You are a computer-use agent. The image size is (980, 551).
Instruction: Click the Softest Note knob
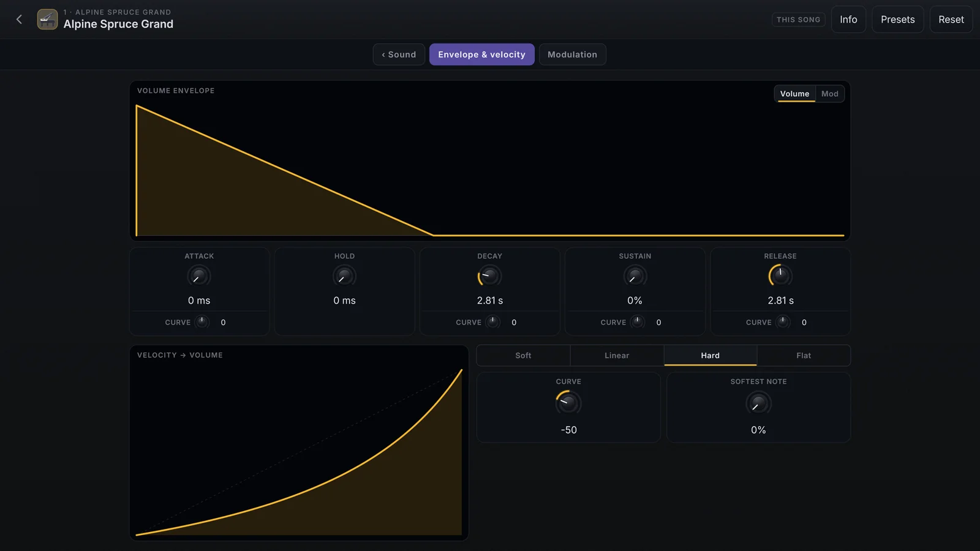758,403
